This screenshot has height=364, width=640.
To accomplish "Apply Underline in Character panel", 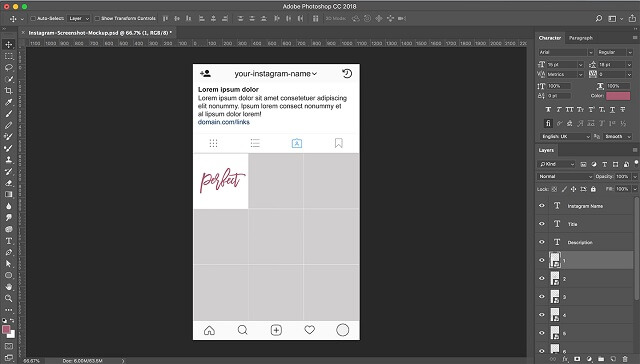I will point(612,109).
